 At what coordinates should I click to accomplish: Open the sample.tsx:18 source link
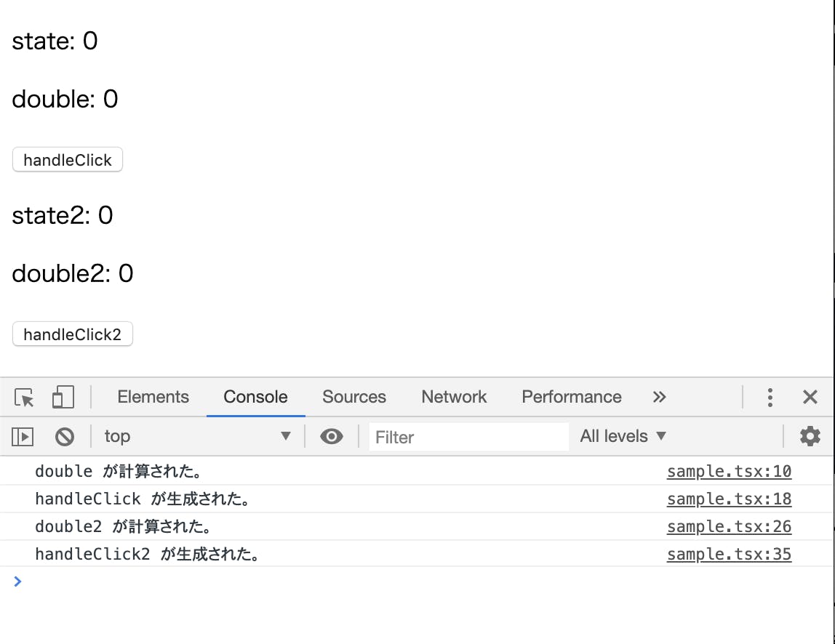pyautogui.click(x=729, y=499)
